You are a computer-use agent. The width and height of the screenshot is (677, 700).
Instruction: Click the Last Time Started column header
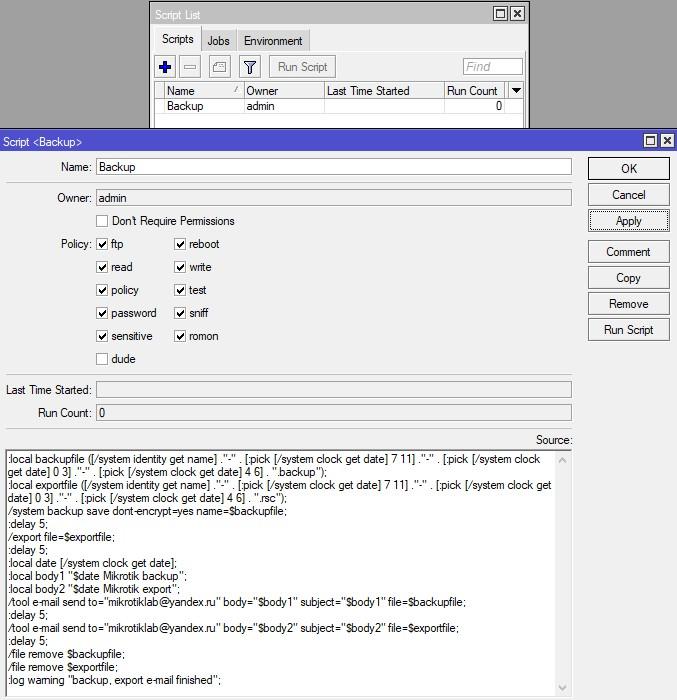tap(384, 91)
